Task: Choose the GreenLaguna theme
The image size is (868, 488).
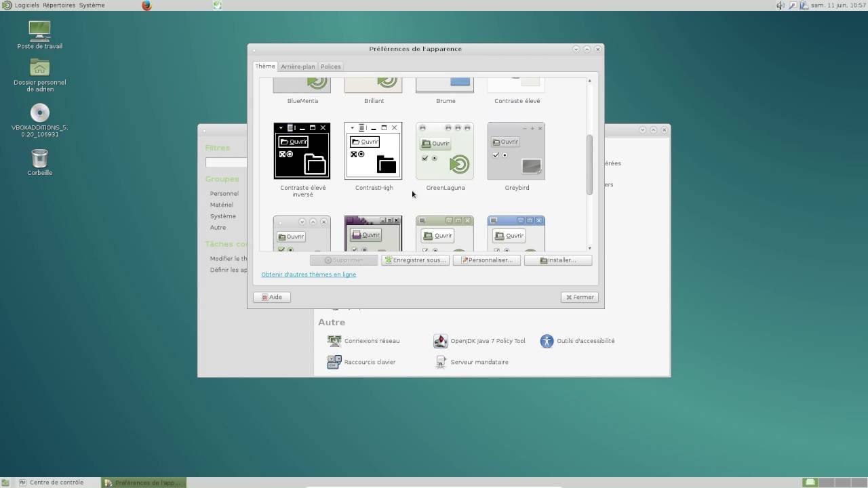Action: tap(445, 150)
